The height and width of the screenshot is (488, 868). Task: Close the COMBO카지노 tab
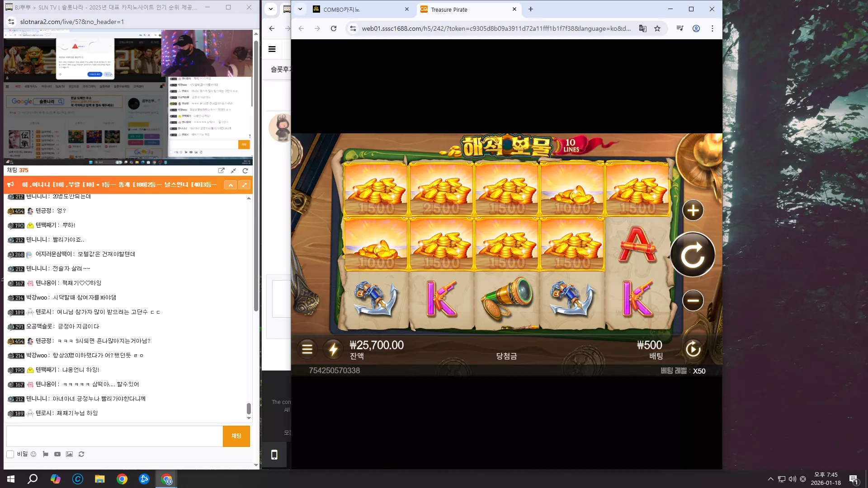tap(407, 9)
